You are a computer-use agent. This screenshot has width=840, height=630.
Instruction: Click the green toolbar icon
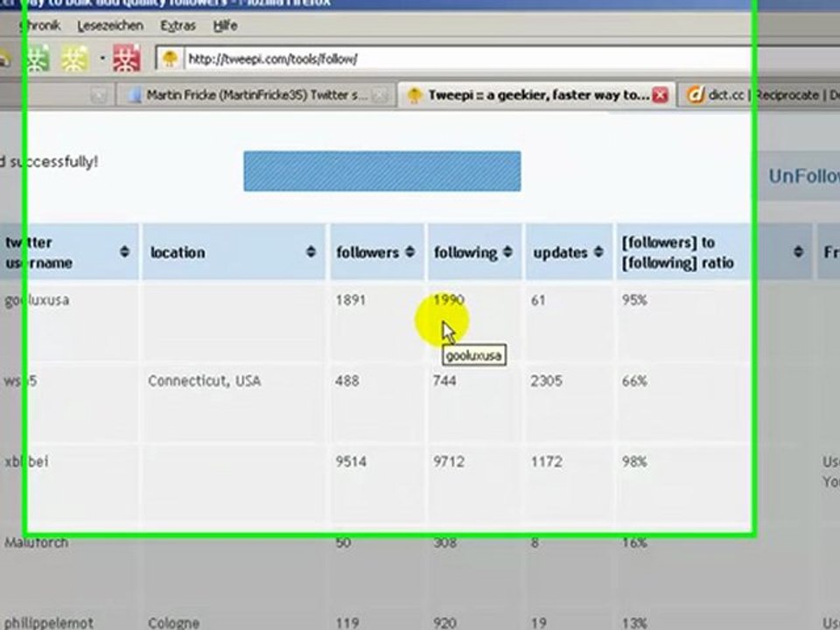(x=38, y=58)
